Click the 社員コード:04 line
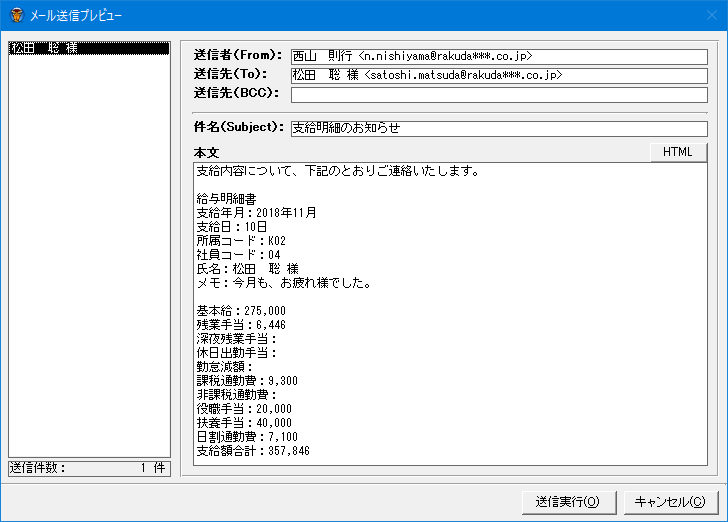728x522 pixels. (x=238, y=255)
